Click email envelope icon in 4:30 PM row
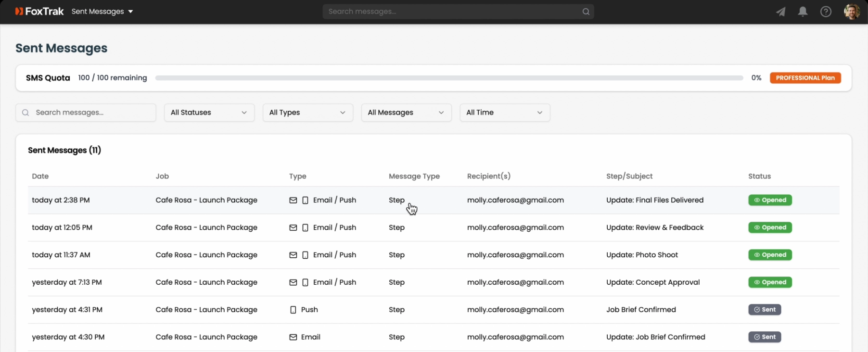Viewport: 868px width, 352px height. pos(293,337)
